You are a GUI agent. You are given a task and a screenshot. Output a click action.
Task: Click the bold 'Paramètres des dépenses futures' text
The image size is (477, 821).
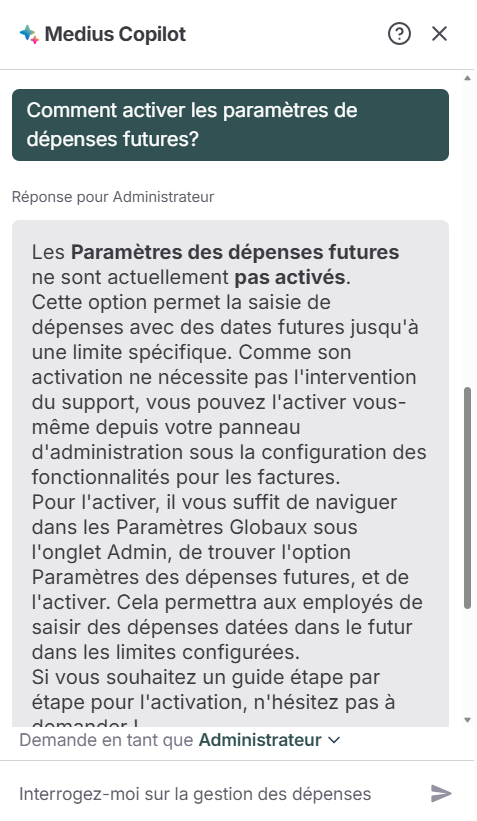click(x=235, y=252)
